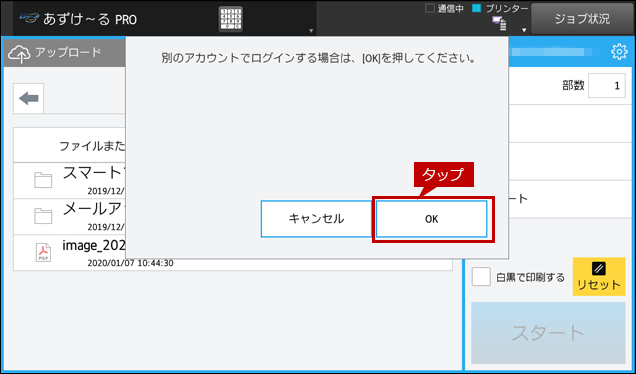Click the プリンター device icon
This screenshot has height=374, width=636.
pos(499,23)
